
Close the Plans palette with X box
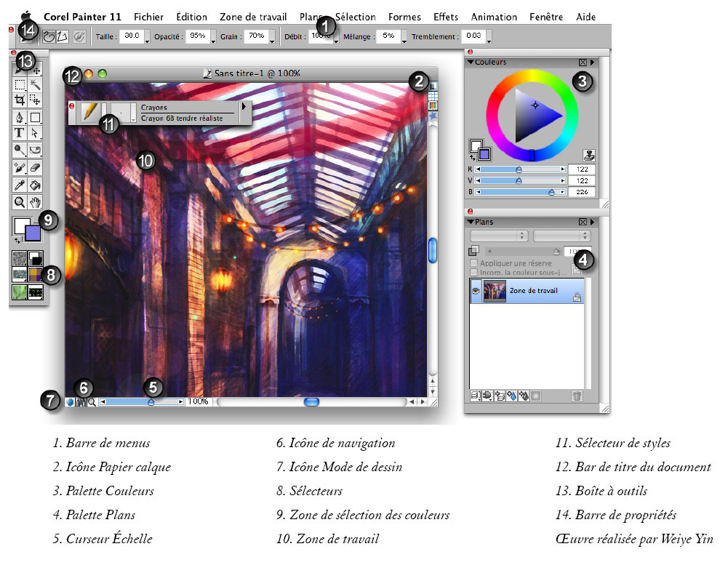[583, 223]
